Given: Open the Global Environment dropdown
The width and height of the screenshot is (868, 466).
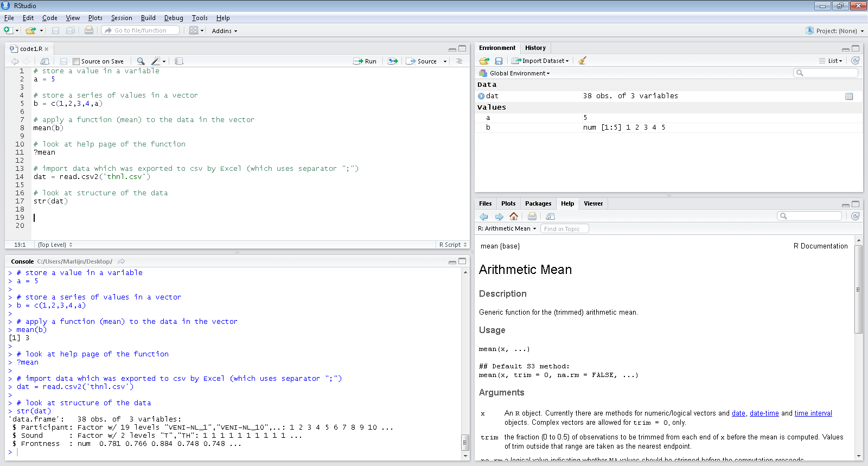Looking at the screenshot, I should click(x=515, y=73).
